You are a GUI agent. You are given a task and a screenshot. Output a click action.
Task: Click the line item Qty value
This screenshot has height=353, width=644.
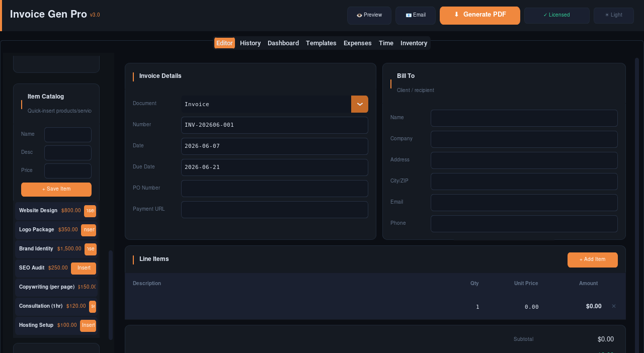477,307
